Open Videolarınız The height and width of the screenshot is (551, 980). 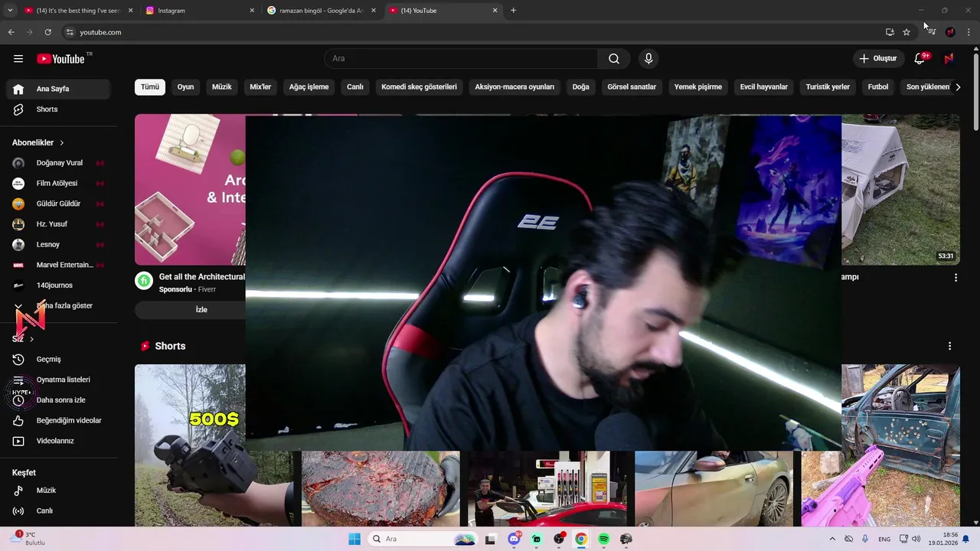pos(60,441)
